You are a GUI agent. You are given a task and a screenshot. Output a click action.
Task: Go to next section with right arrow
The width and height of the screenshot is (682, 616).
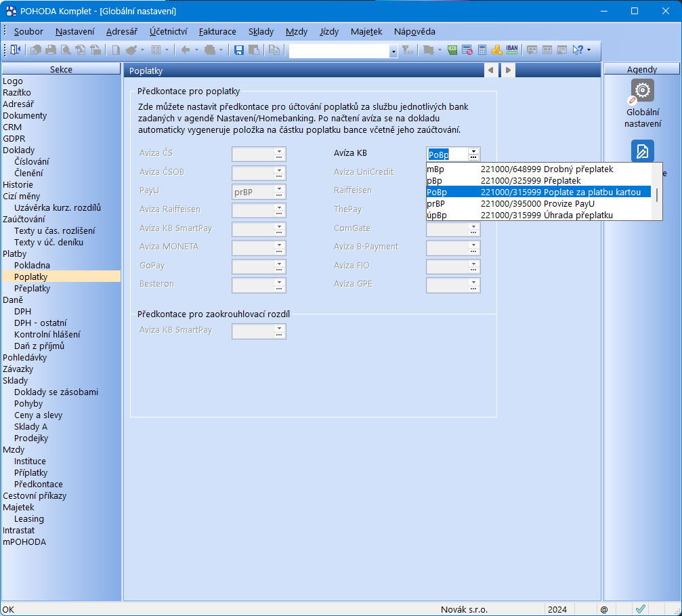(508, 70)
